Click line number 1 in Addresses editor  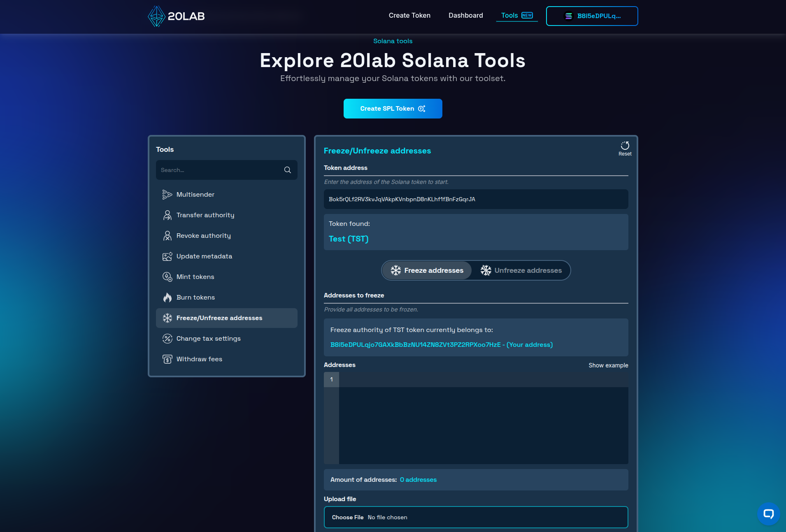331,380
